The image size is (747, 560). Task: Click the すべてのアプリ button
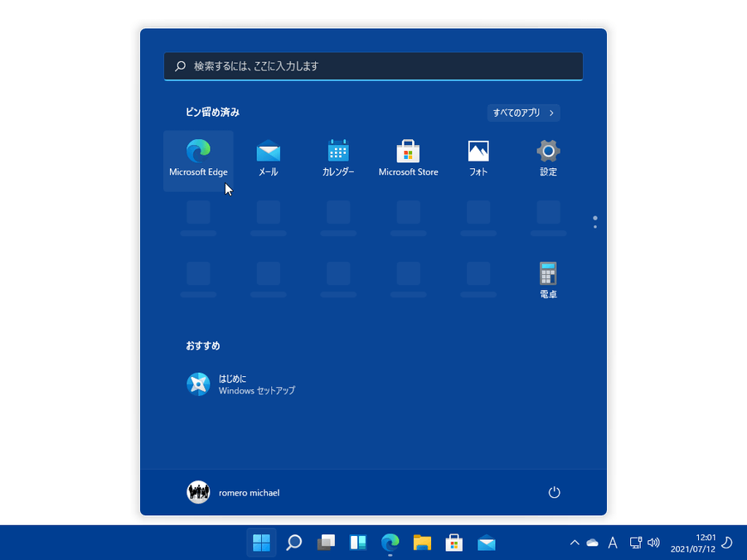523,113
